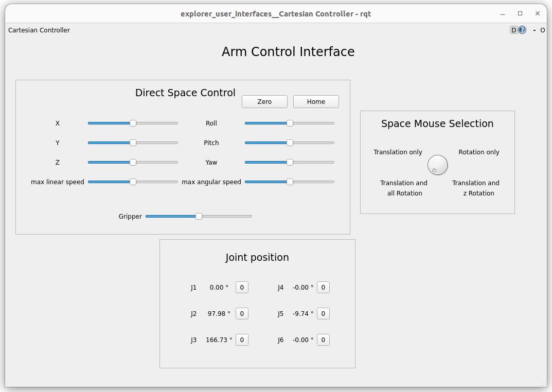This screenshot has width=552, height=392.
Task: Zero joint J1 with its 0 button
Action: tap(242, 287)
